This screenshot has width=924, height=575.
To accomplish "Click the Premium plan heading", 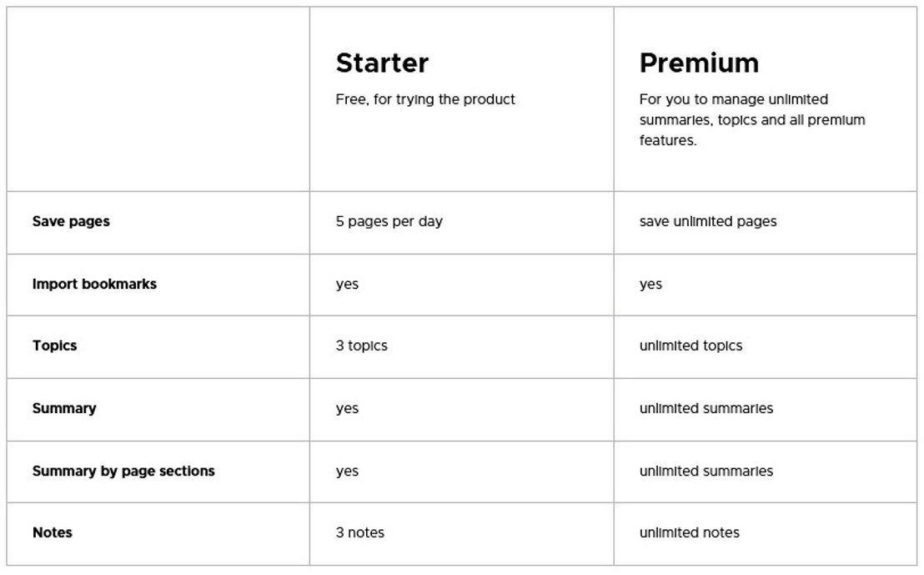I will tap(699, 63).
